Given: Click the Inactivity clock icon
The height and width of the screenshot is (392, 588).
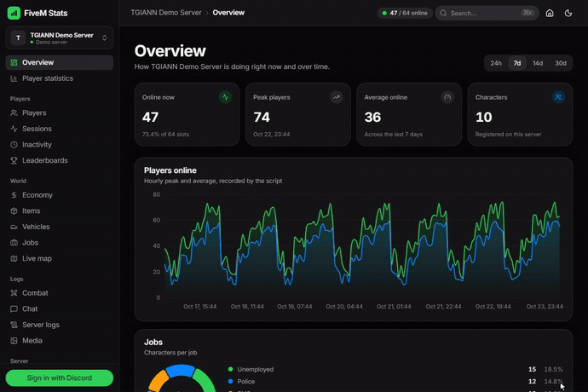Looking at the screenshot, I should pos(14,144).
